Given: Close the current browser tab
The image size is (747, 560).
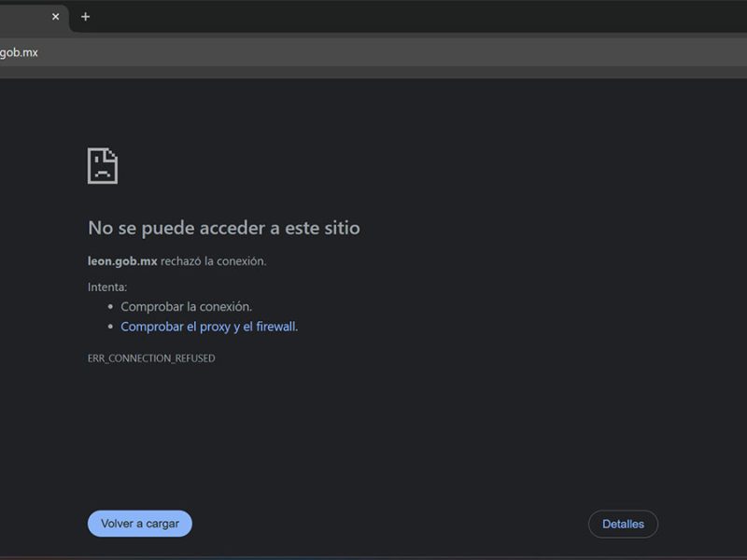Looking at the screenshot, I should pos(55,17).
